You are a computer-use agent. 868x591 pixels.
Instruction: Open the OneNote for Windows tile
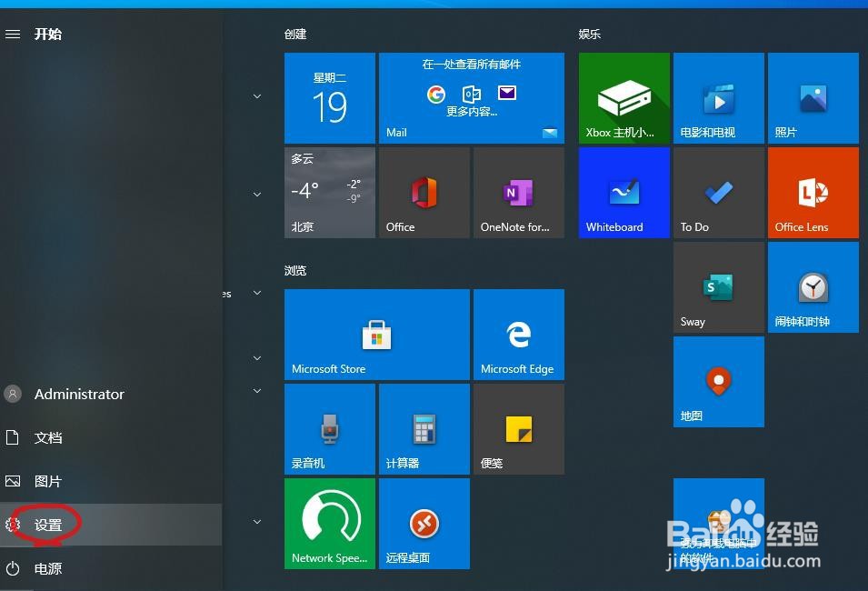click(519, 193)
